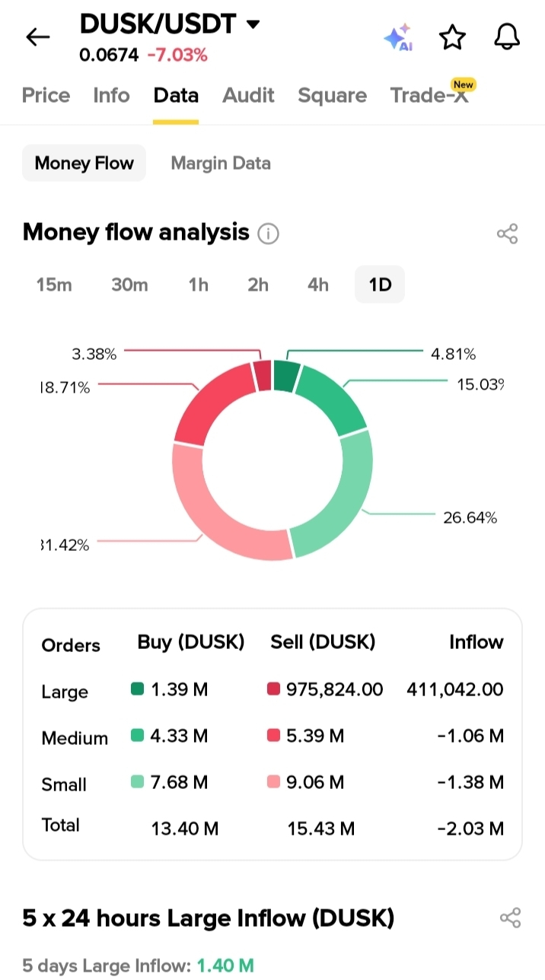The height and width of the screenshot is (980, 545).
Task: Open the Square tab
Action: coord(332,95)
